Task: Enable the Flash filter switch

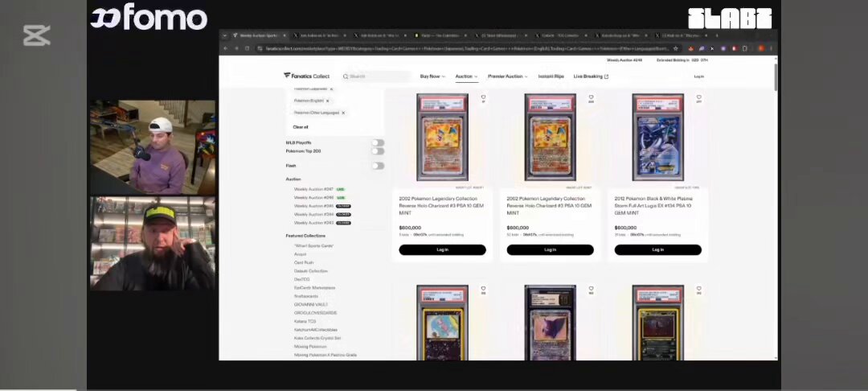Action: [378, 166]
